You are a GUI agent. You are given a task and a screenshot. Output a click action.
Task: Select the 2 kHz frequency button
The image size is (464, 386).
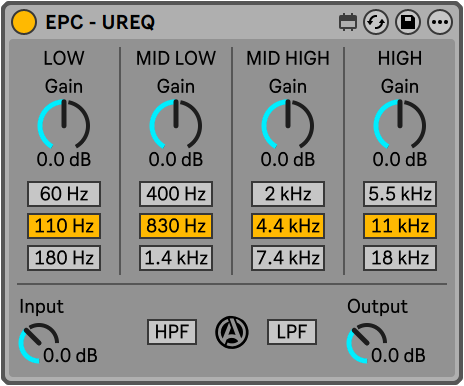288,194
